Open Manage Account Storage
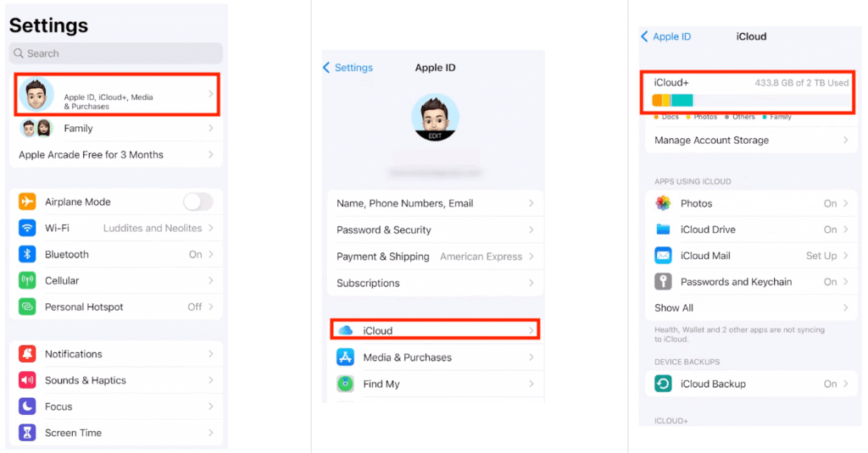Viewport: 868px width, 453px height. click(751, 140)
